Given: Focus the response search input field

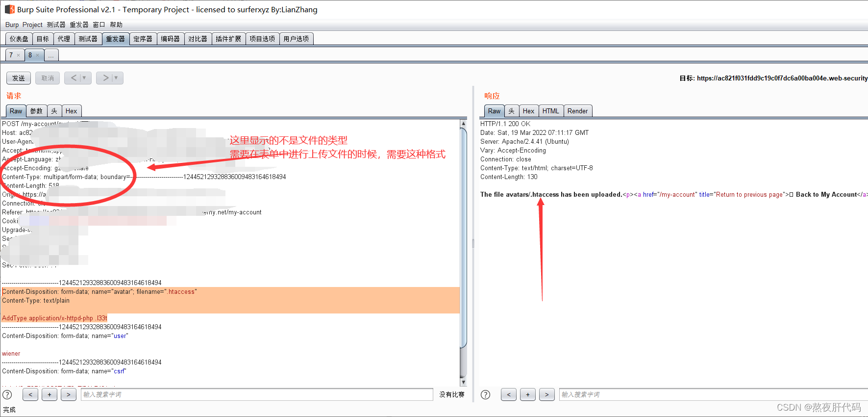Looking at the screenshot, I should pyautogui.click(x=713, y=394).
